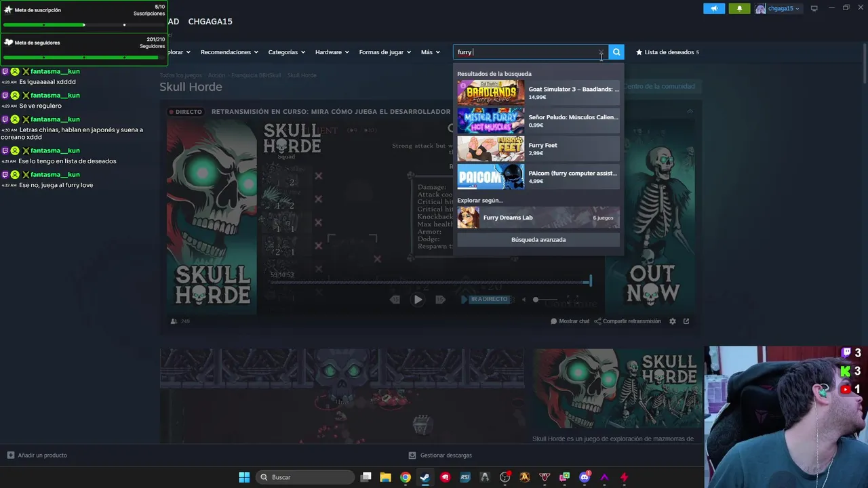This screenshot has width=868, height=488.
Task: Open the CHGAGA15 top navigation tab
Action: tap(210, 22)
